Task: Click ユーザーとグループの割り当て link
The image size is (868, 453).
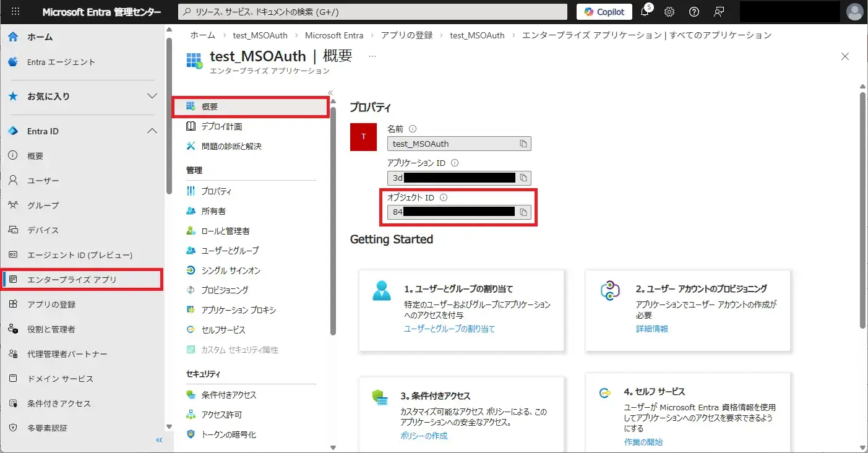Action: (x=449, y=329)
